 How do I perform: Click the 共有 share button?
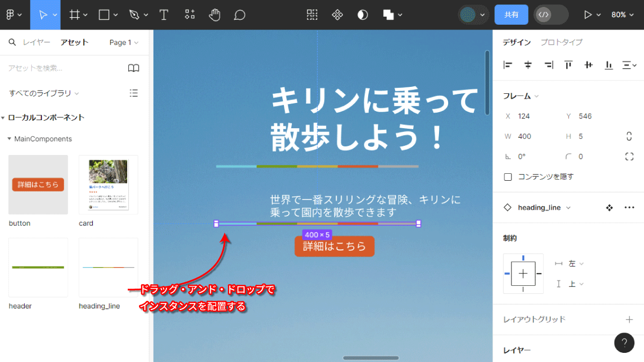(511, 15)
